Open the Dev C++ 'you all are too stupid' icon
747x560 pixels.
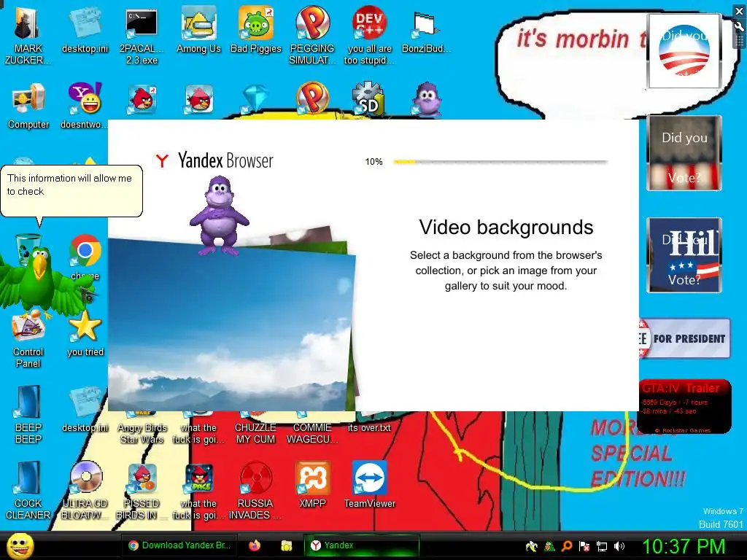(x=370, y=36)
